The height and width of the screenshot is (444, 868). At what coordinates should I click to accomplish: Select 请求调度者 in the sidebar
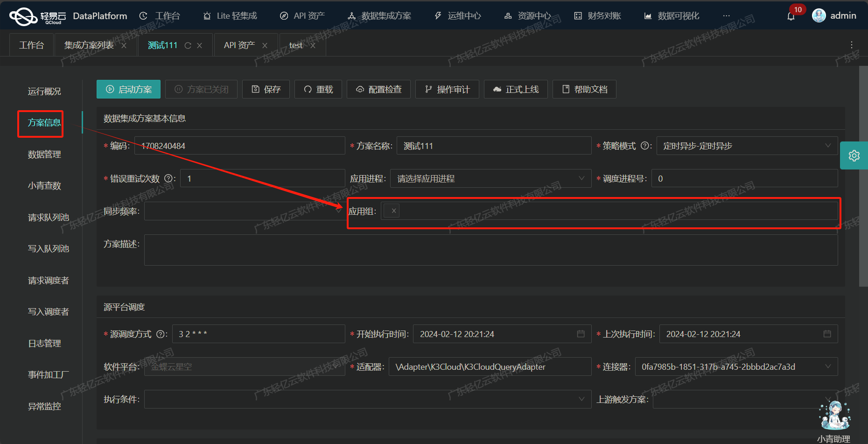click(x=49, y=280)
